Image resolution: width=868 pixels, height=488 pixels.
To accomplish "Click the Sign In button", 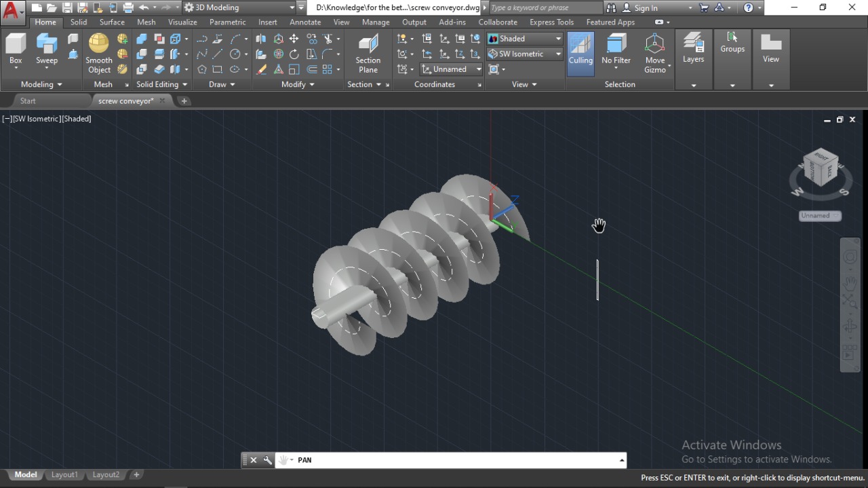I will click(x=646, y=7).
